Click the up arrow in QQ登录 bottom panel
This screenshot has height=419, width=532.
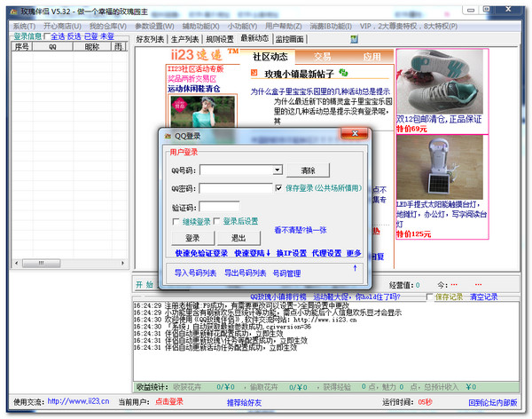355,268
